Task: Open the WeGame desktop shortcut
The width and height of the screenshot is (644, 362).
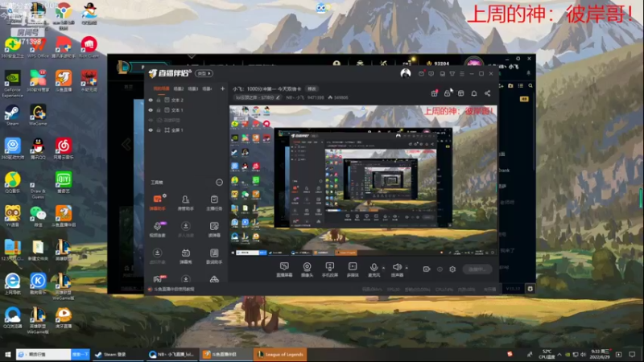Action: click(x=38, y=115)
